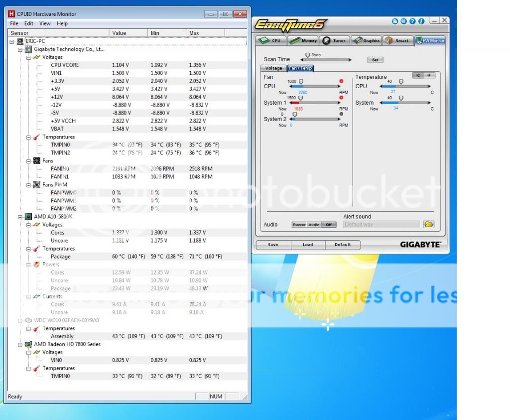Screen dimensions: 510x420
Task: Open the File menu
Action: pyautogui.click(x=14, y=23)
